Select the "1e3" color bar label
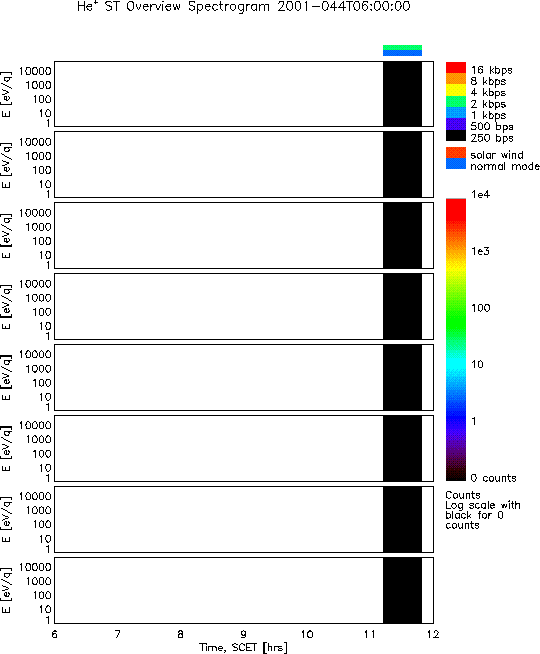The height and width of the screenshot is (654, 540). [x=480, y=251]
